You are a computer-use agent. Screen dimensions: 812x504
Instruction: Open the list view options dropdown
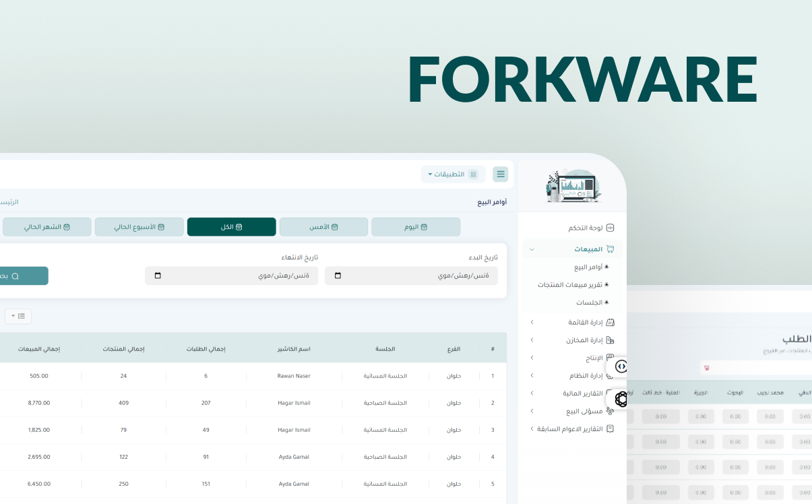(18, 316)
